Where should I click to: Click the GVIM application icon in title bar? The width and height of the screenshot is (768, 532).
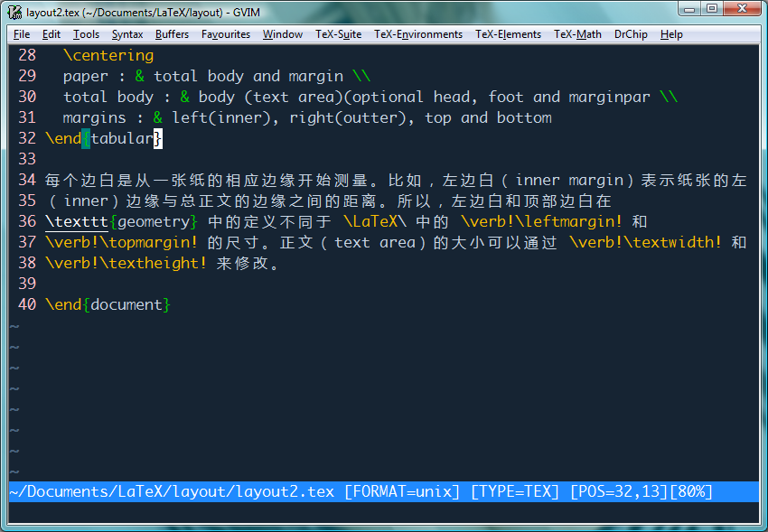coord(15,13)
